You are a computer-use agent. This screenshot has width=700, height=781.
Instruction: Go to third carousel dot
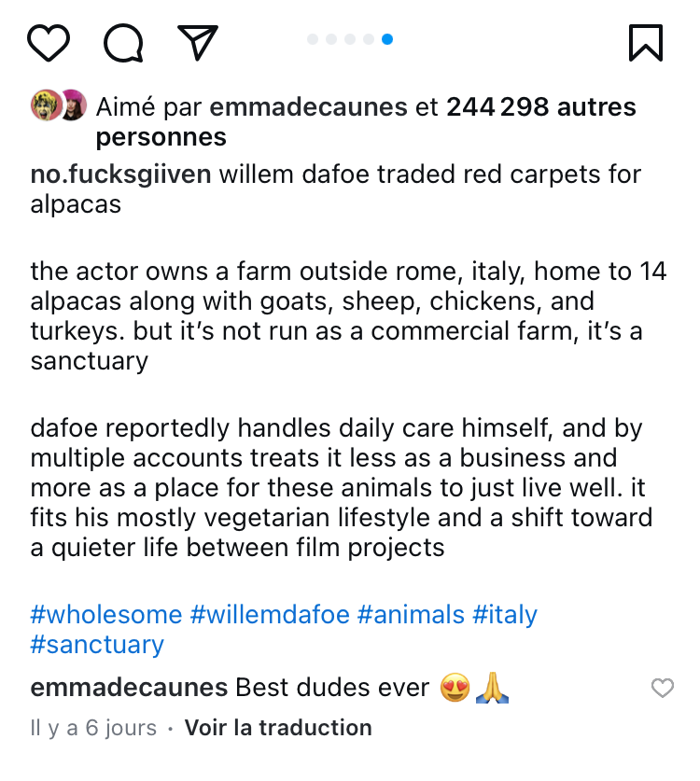pyautogui.click(x=350, y=39)
